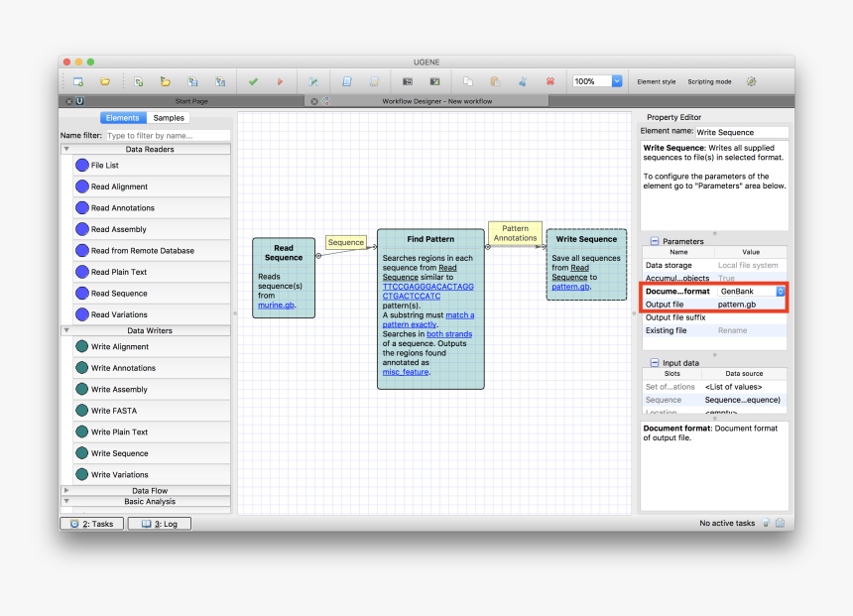Open the Scripting mode menu

click(709, 81)
